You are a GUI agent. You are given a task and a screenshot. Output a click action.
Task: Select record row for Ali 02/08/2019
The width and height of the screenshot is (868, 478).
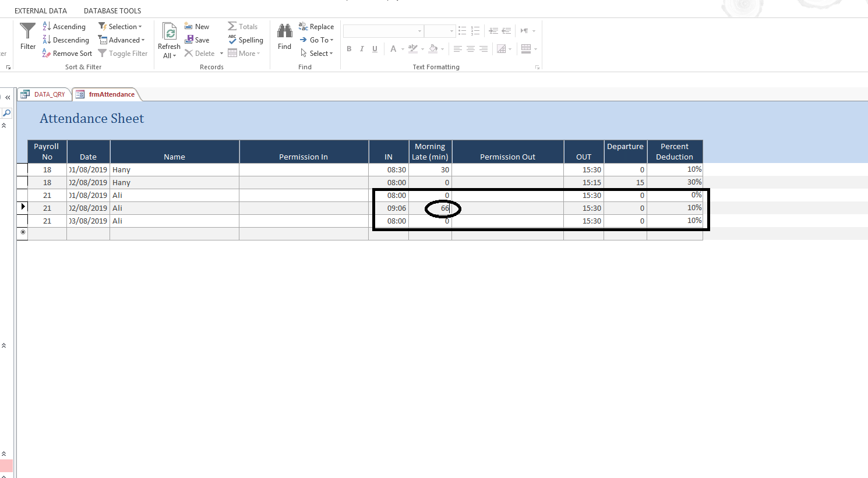tap(23, 208)
